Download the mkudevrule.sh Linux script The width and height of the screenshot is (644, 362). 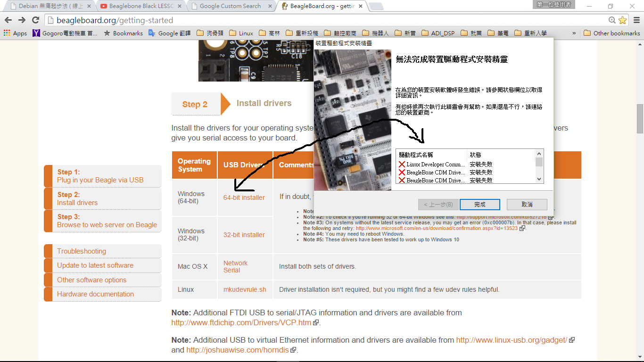click(245, 289)
